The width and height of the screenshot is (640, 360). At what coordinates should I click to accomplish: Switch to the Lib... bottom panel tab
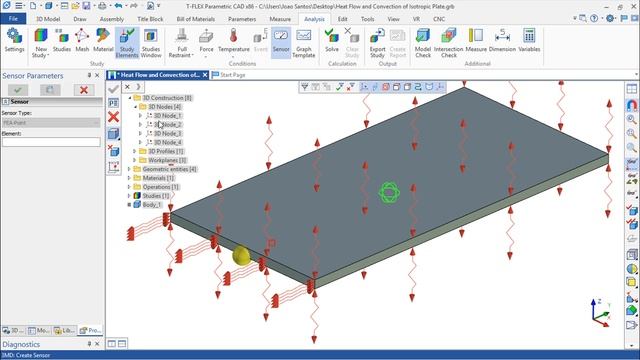65,330
